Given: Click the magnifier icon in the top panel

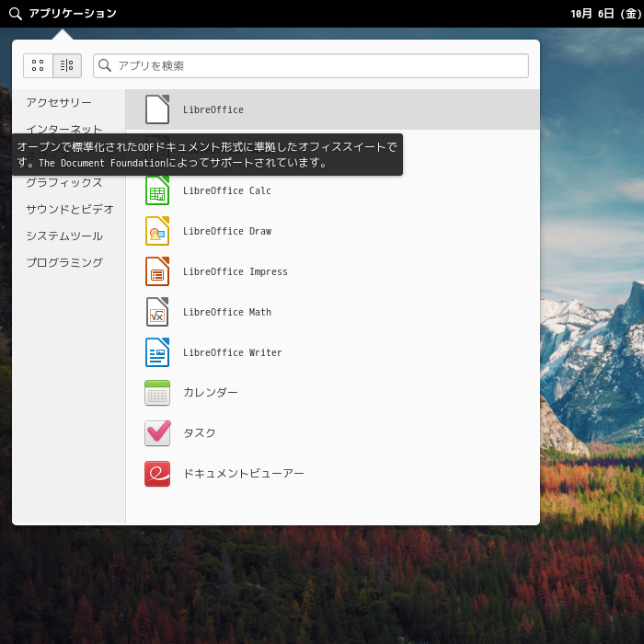Looking at the screenshot, I should click(16, 14).
